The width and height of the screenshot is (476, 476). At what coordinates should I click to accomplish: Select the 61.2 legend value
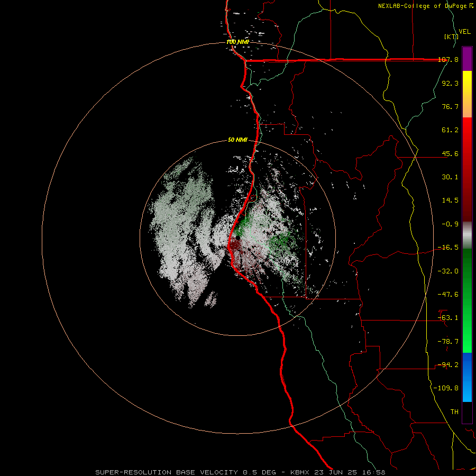[450, 130]
